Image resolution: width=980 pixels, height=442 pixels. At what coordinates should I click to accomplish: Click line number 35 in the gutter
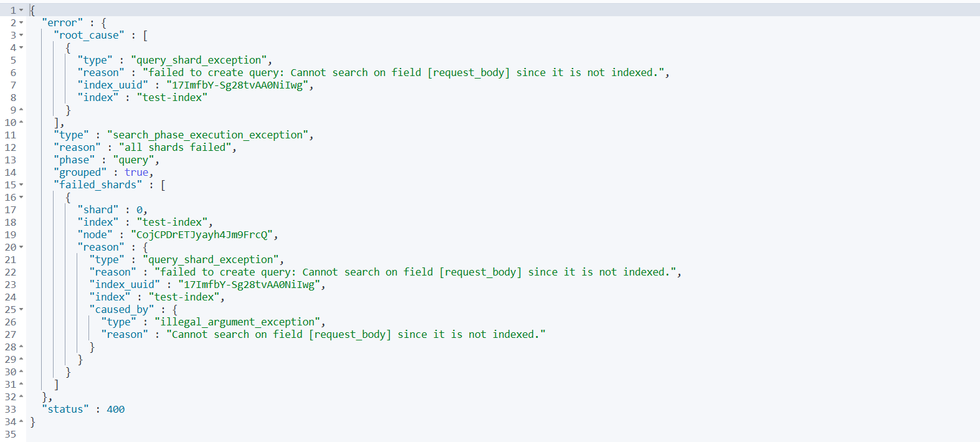pos(10,435)
